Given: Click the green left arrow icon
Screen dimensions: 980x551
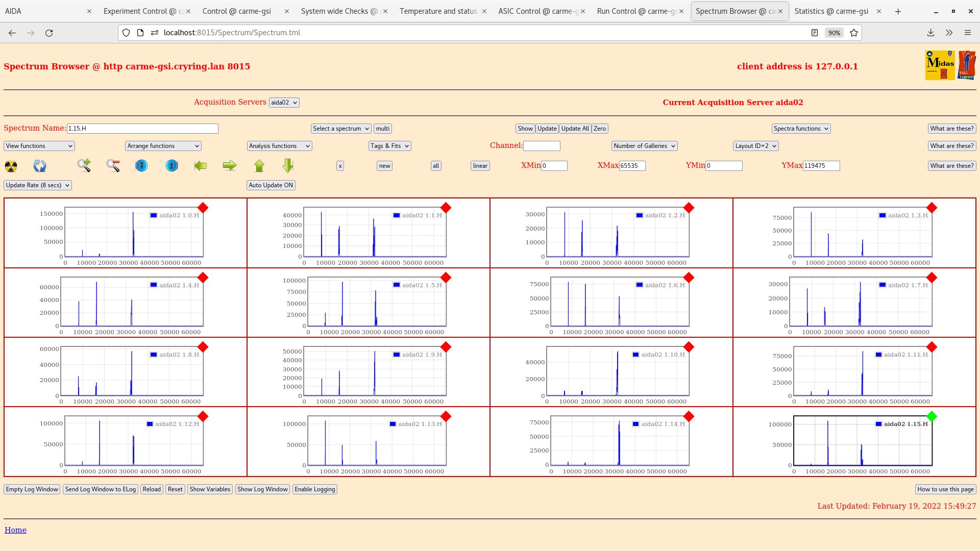Looking at the screenshot, I should point(200,166).
